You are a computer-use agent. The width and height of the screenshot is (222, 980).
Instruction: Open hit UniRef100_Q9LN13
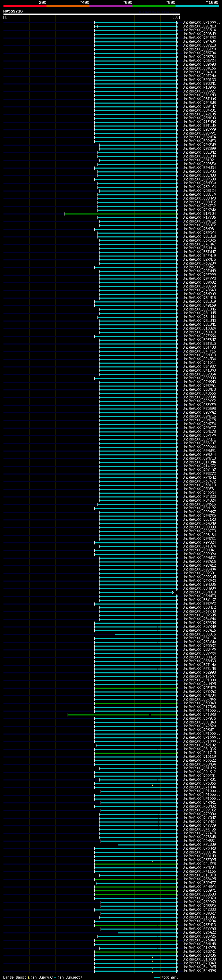(x=199, y=27)
